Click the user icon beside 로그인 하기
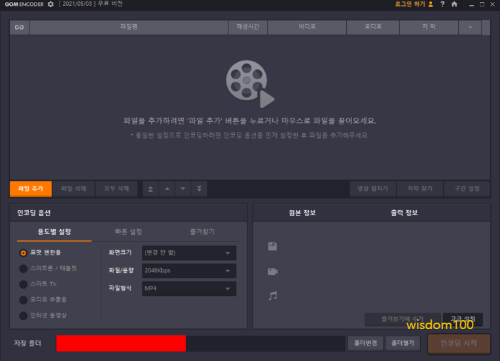The width and height of the screenshot is (500, 361). click(431, 4)
